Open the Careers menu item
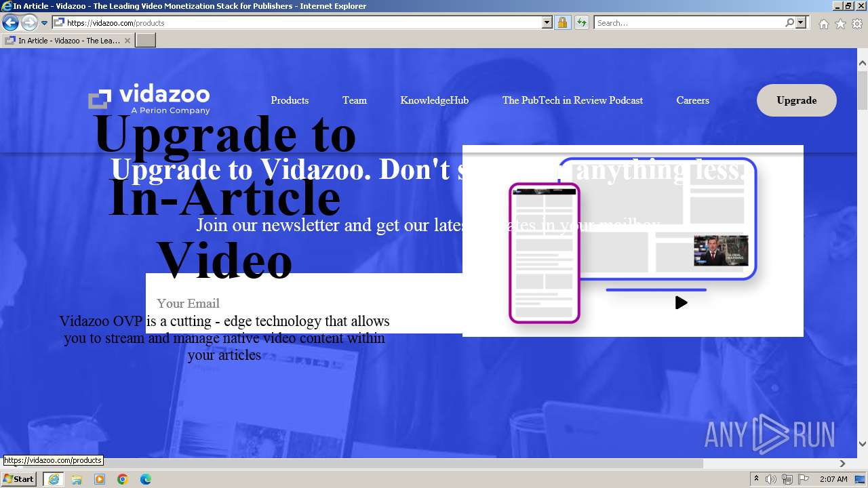868x488 pixels. click(692, 100)
